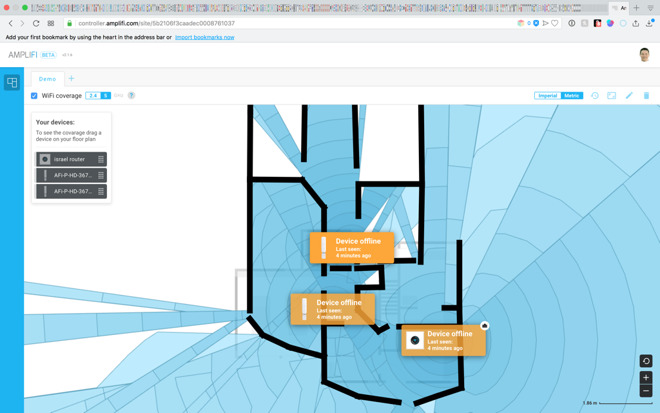Delete floor plan with trash icon
The height and width of the screenshot is (413, 660).
click(647, 96)
